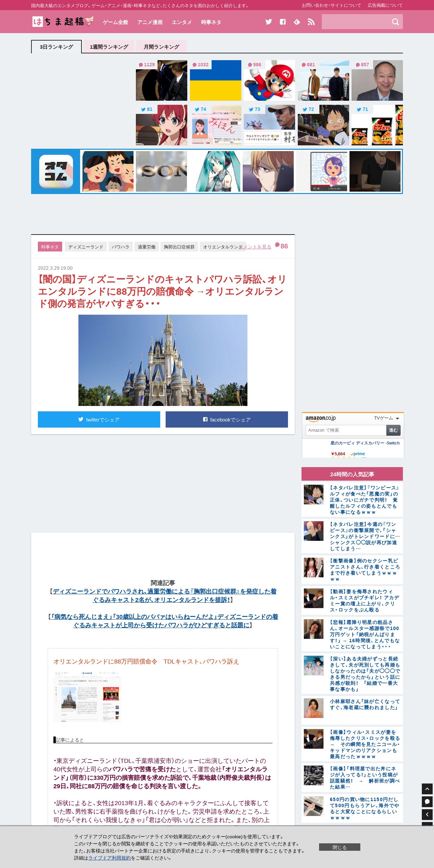Open the ピザポテト thumbnail with 71 tweets
The height and width of the screenshot is (868, 434).
click(377, 125)
